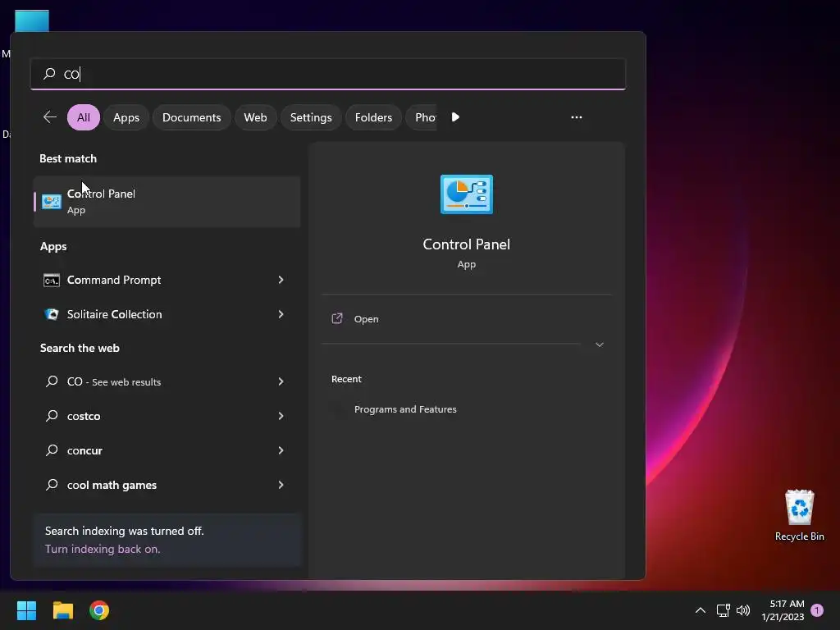The image size is (840, 630).
Task: Click the magnifier icon beside concur
Action: point(52,450)
